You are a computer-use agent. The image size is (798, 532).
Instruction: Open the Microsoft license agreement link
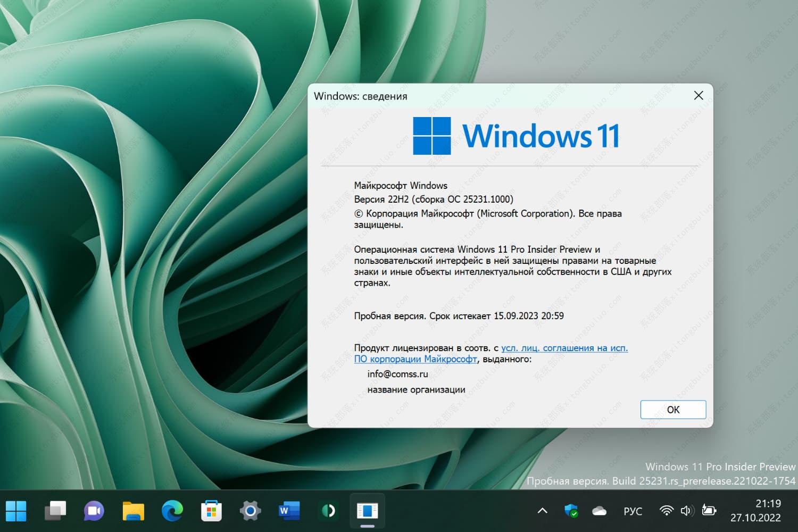pyautogui.click(x=564, y=348)
